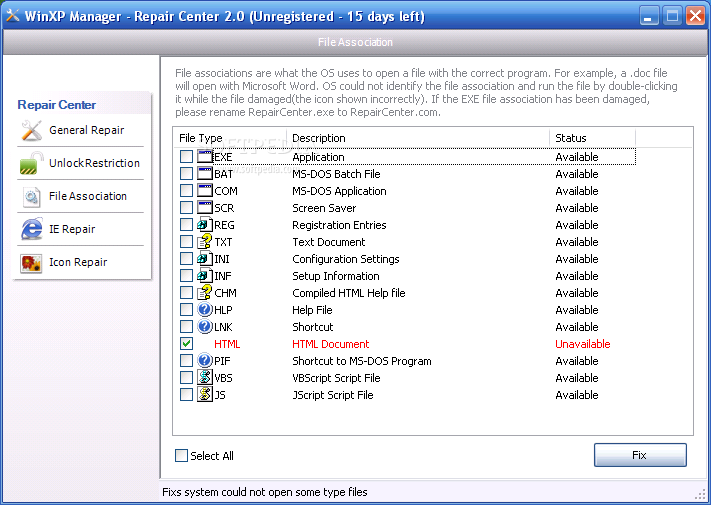711x505 pixels.
Task: Go to IE Repair section
Action: tap(80, 229)
